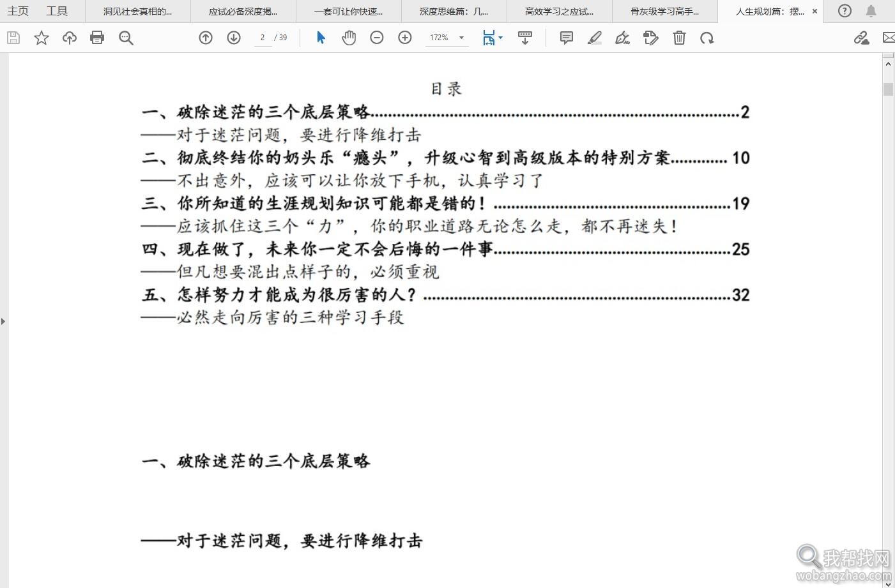Viewport: 895px width, 588px height.
Task: Jump to 二、彻底终结你的奶头乐 contents entry
Action: pyautogui.click(x=445, y=158)
